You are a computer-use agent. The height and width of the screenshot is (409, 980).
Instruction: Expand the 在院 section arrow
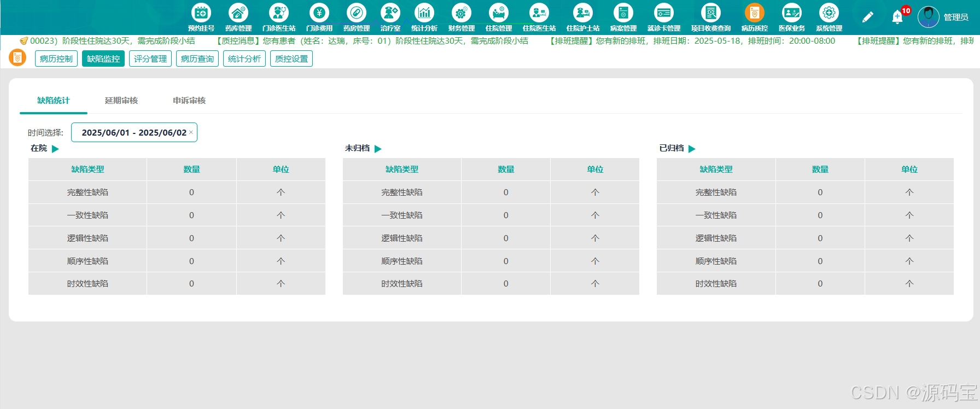tap(55, 149)
